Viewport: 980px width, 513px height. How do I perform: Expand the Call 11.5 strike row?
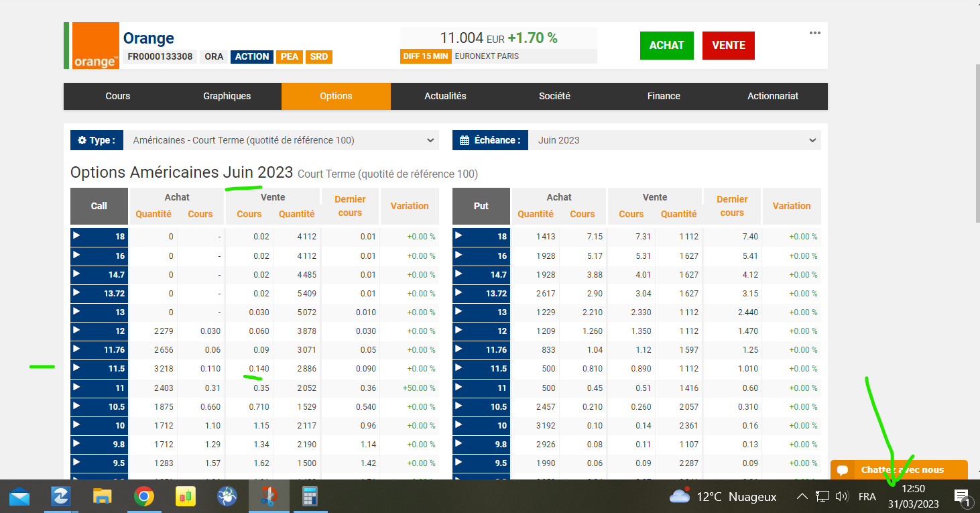click(76, 368)
